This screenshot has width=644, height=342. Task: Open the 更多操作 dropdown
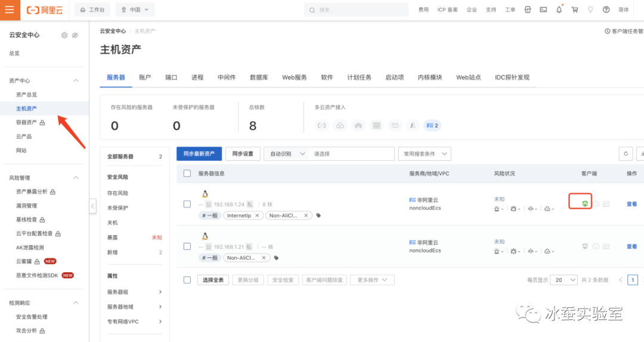(x=372, y=280)
